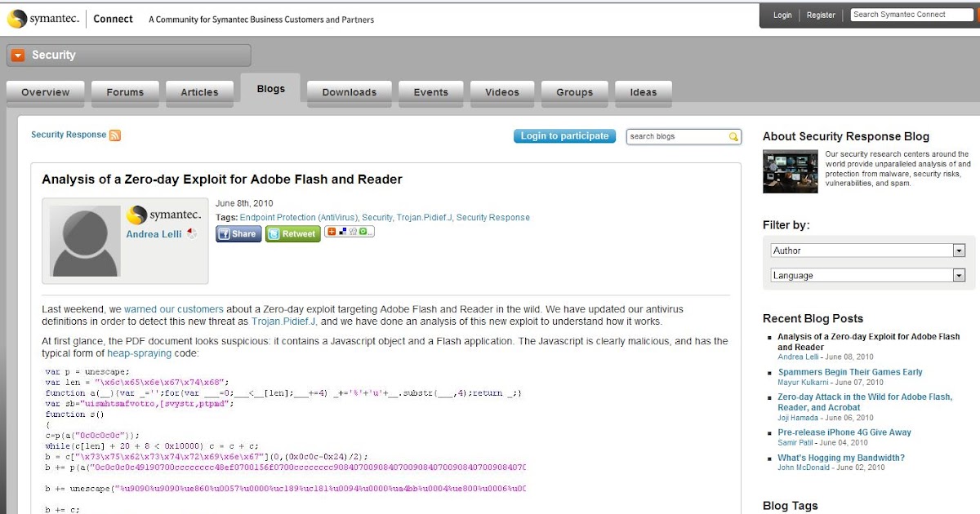Select the Blogs tab

pyautogui.click(x=270, y=90)
